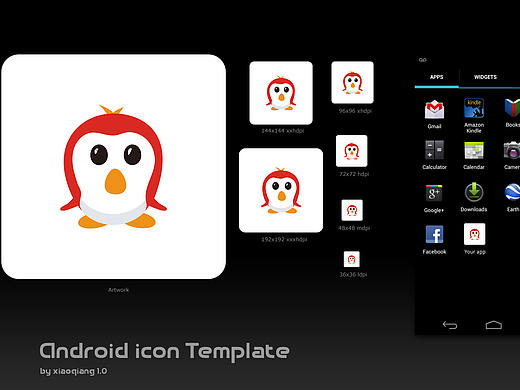Select the 72x72 hdpi icon preview
Image resolution: width=520 pixels, height=390 pixels.
(352, 151)
